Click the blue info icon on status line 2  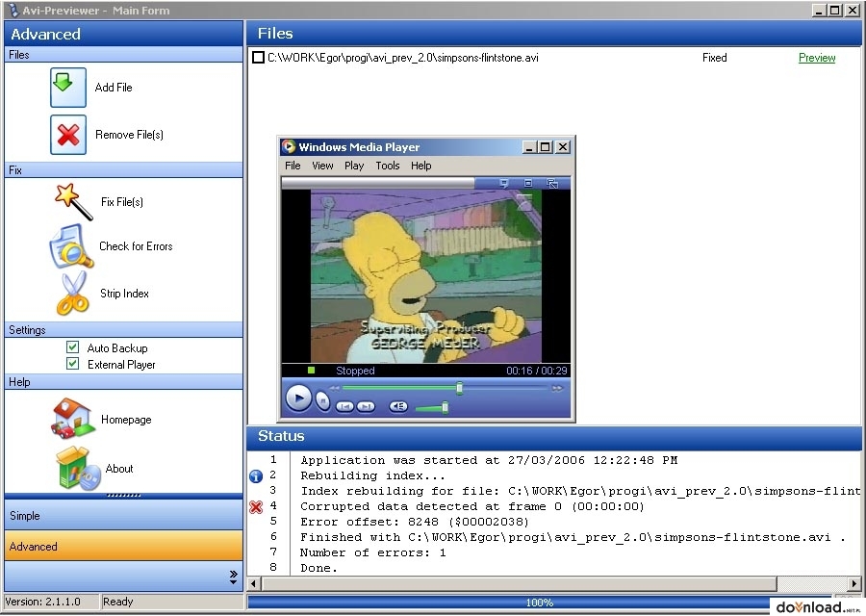click(x=256, y=475)
